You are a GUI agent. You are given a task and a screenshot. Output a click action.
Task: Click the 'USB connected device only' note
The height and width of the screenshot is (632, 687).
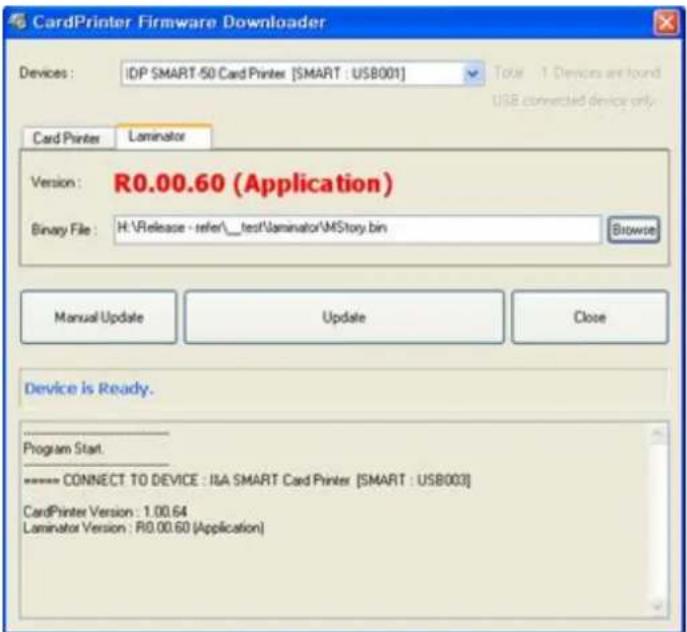tap(574, 100)
